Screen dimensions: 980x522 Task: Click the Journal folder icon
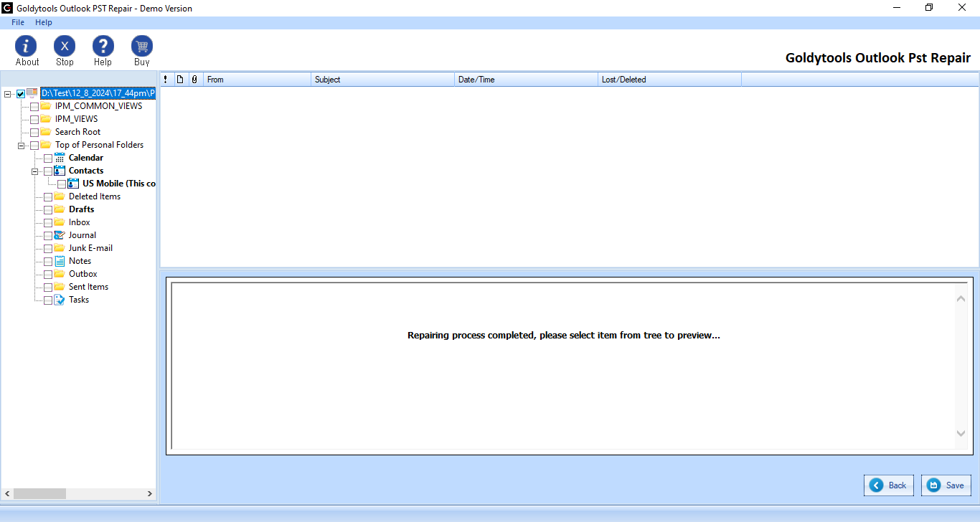pyautogui.click(x=60, y=235)
